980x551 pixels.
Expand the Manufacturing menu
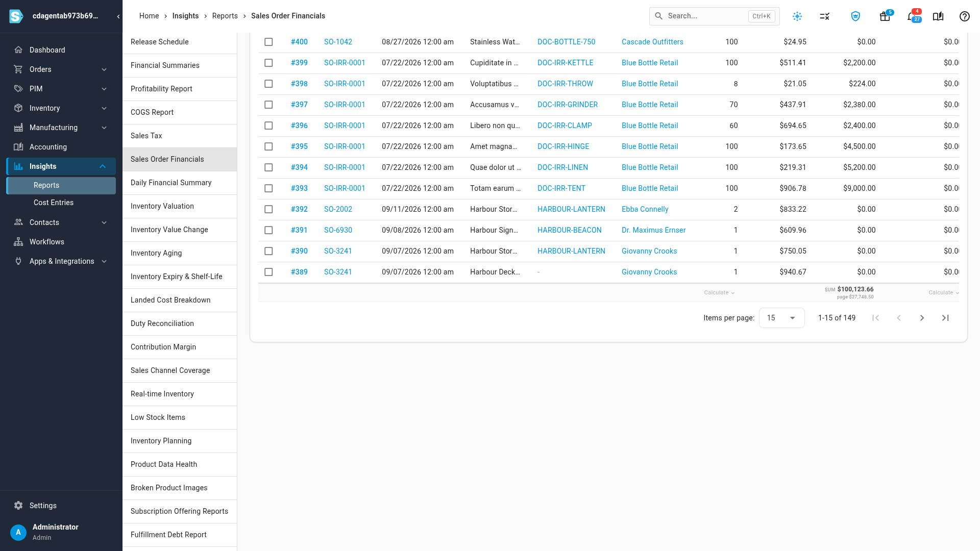point(61,128)
